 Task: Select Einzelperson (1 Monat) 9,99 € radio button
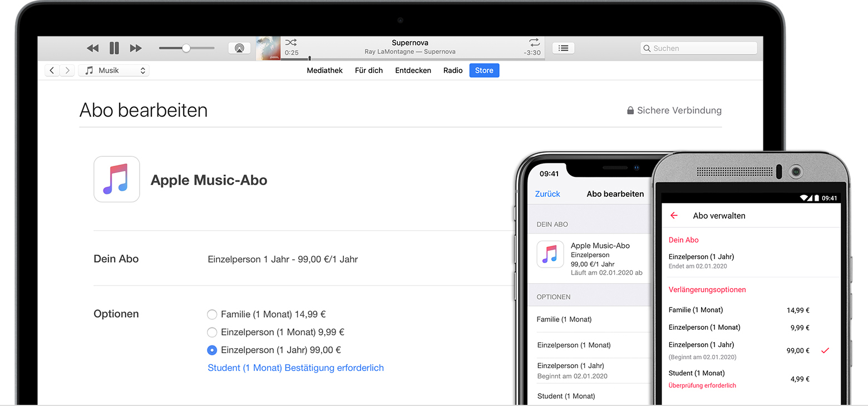(212, 333)
